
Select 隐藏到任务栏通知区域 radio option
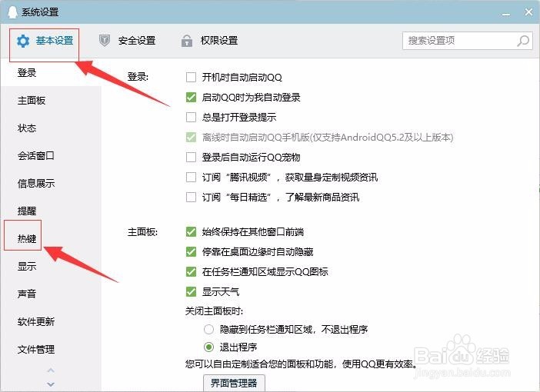click(208, 330)
